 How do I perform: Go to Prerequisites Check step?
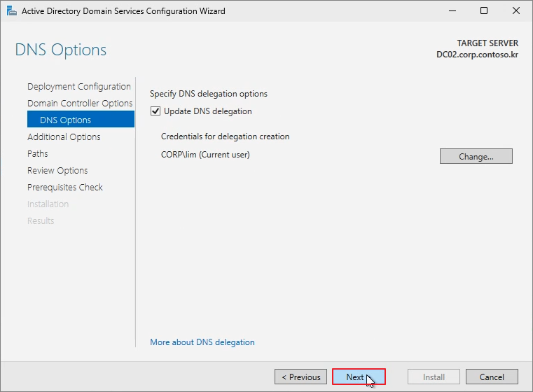pos(65,187)
